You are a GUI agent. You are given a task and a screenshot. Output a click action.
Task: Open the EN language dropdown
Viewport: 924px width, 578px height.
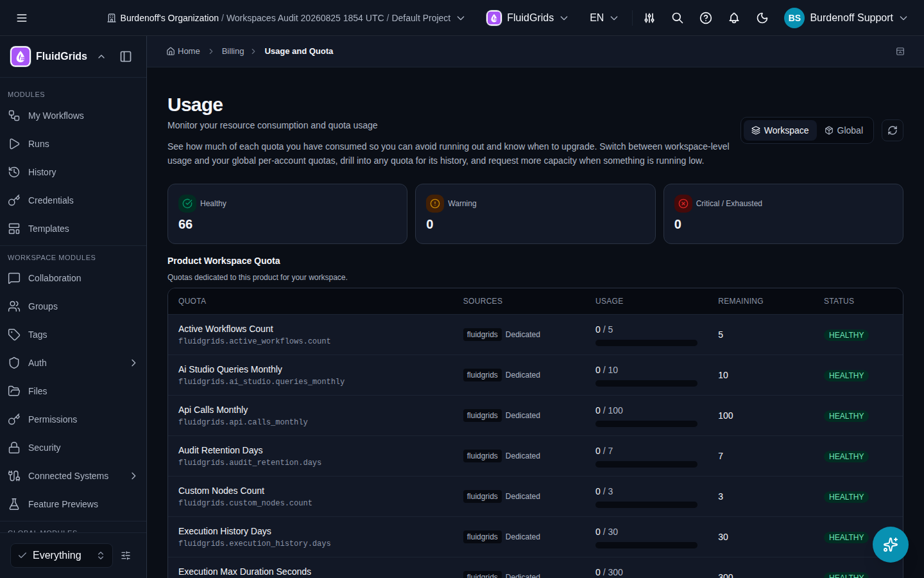point(603,18)
